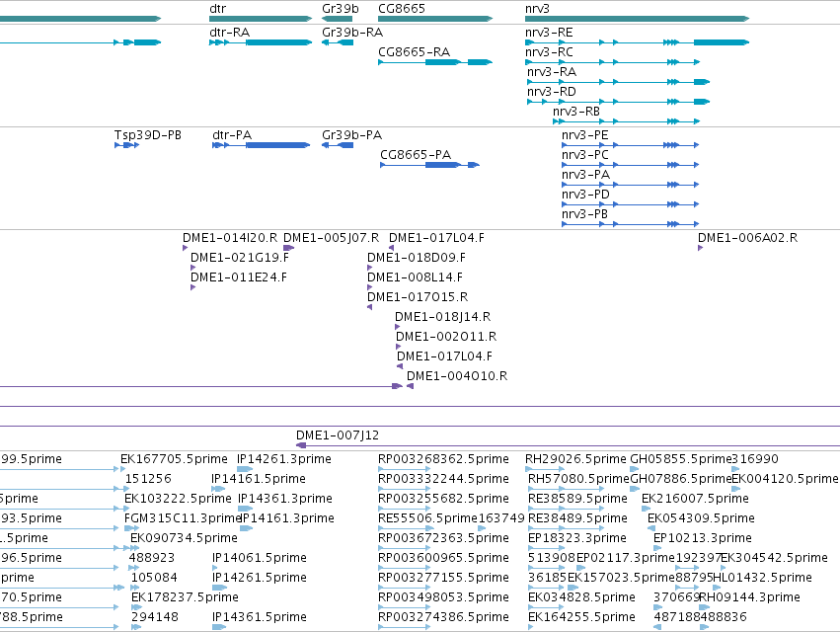Image resolution: width=840 pixels, height=632 pixels.
Task: Click EST EK178237.5prime
Action: click(185, 597)
